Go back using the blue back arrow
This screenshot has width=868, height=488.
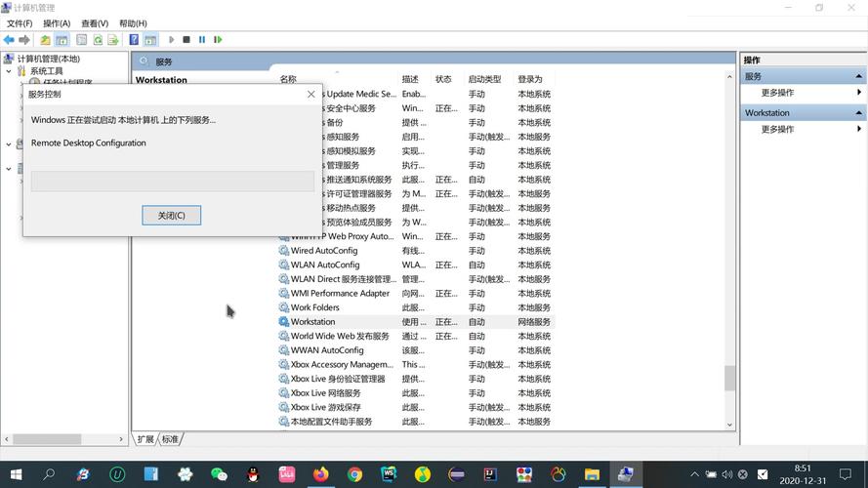[9, 40]
